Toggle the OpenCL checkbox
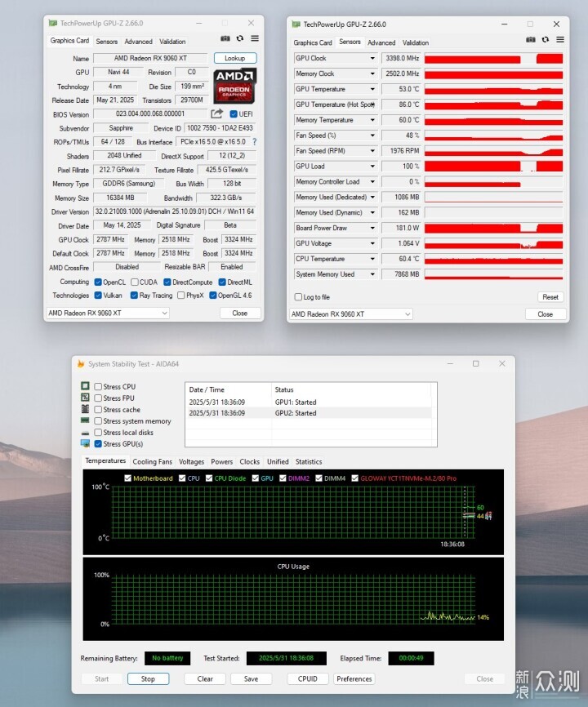The width and height of the screenshot is (588, 707). [98, 282]
